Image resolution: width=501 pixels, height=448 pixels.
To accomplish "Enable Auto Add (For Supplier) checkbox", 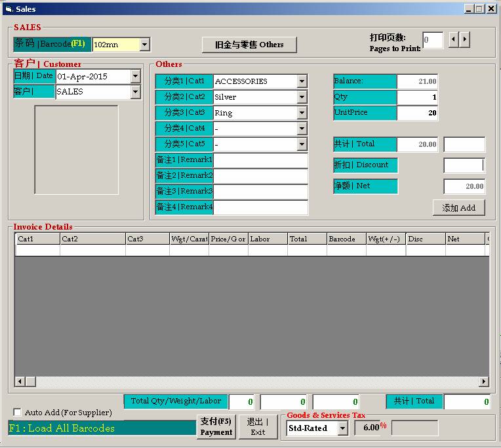I will [x=18, y=413].
